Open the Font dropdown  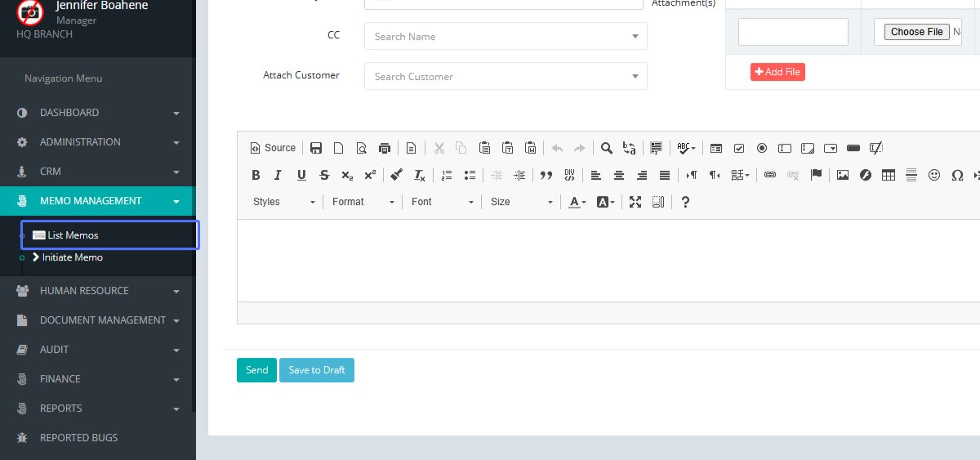pyautogui.click(x=442, y=202)
